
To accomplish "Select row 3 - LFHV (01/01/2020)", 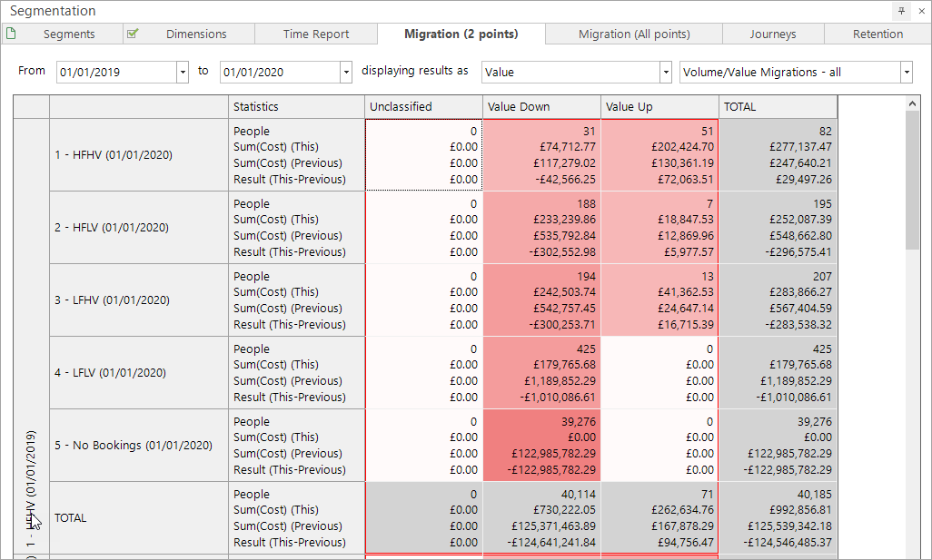I will [138, 300].
